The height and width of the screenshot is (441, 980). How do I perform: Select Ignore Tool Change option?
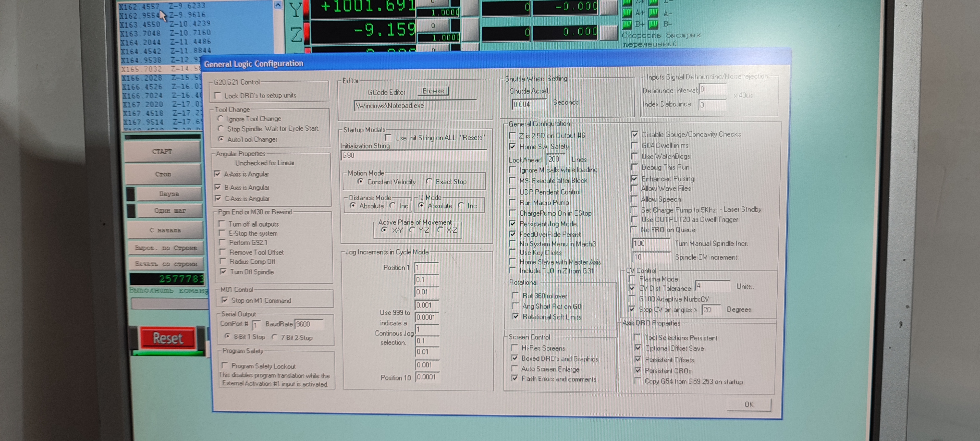point(221,119)
